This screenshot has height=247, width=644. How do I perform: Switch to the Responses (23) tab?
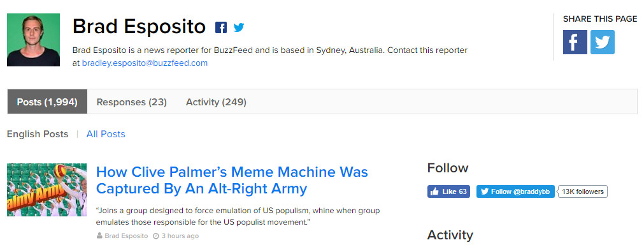pos(131,101)
